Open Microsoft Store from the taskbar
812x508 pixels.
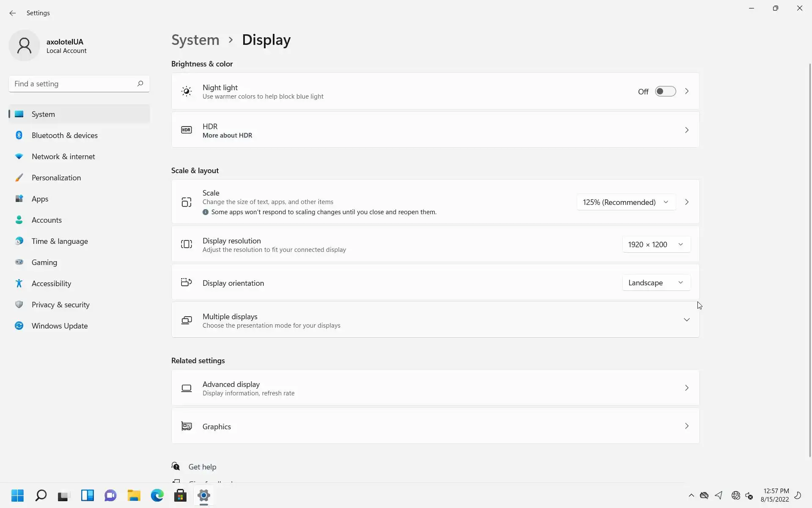point(180,495)
